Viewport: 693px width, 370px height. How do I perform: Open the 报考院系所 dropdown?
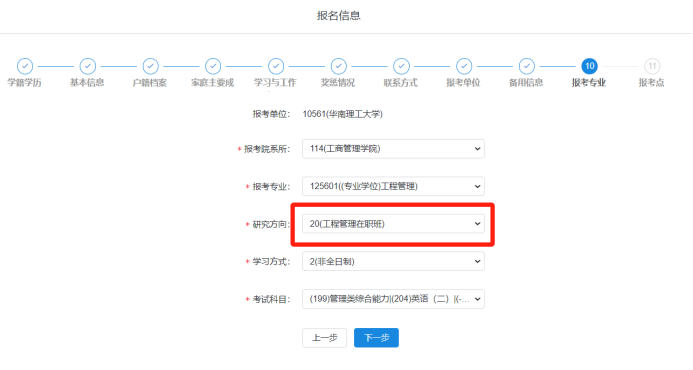(393, 149)
